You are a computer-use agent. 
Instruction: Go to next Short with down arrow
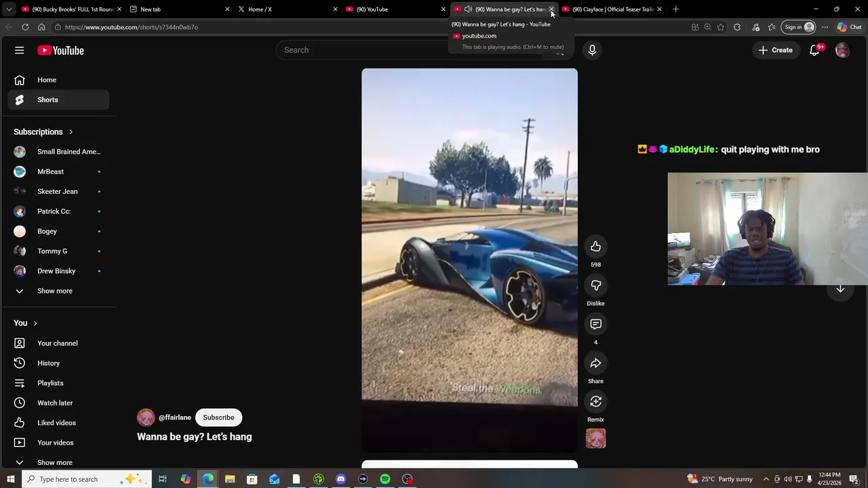click(x=840, y=289)
